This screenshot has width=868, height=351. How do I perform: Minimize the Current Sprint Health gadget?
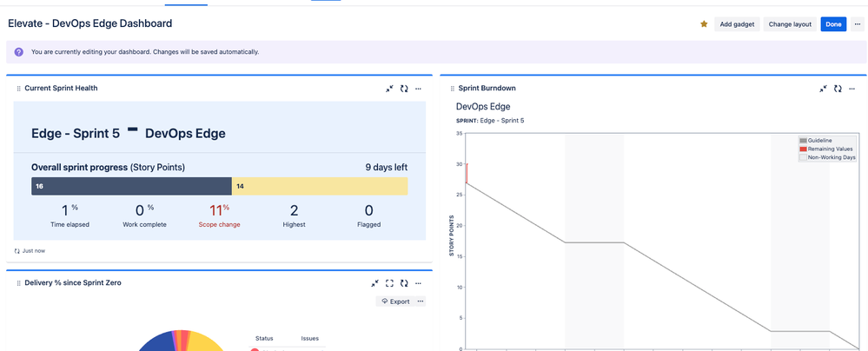point(390,89)
